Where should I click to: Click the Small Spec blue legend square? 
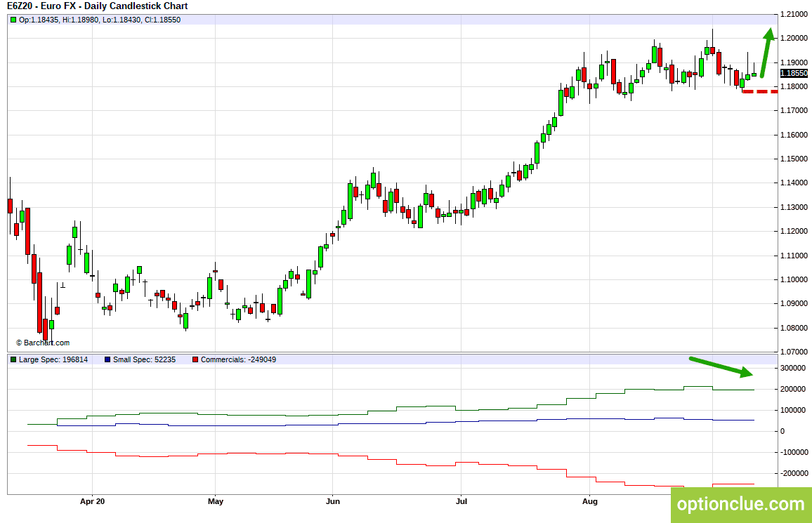107,359
